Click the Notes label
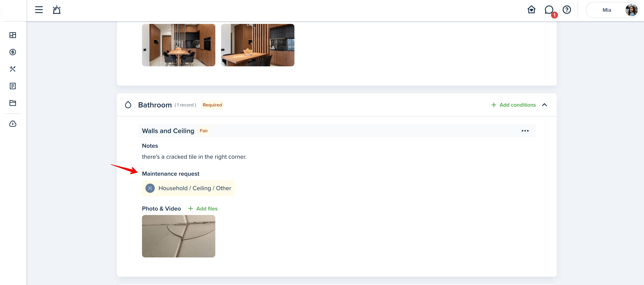 click(x=150, y=146)
